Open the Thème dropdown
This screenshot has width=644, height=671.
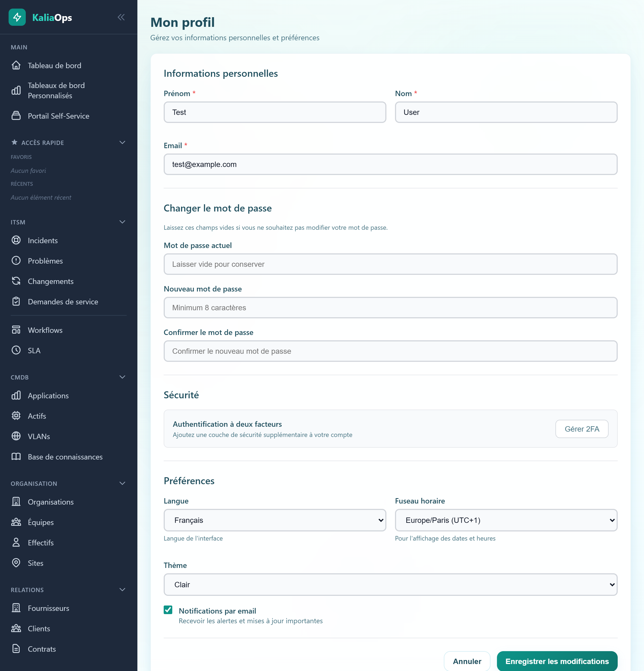pyautogui.click(x=390, y=584)
